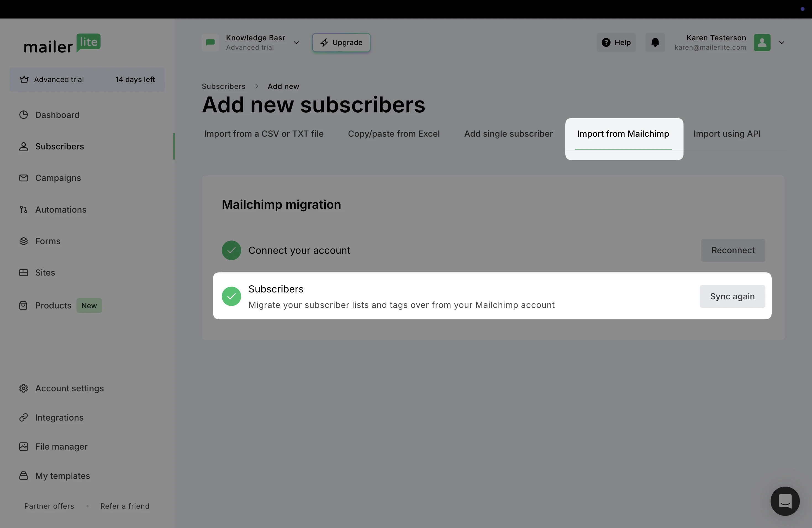
Task: Click the Reconnect button
Action: [x=733, y=250]
